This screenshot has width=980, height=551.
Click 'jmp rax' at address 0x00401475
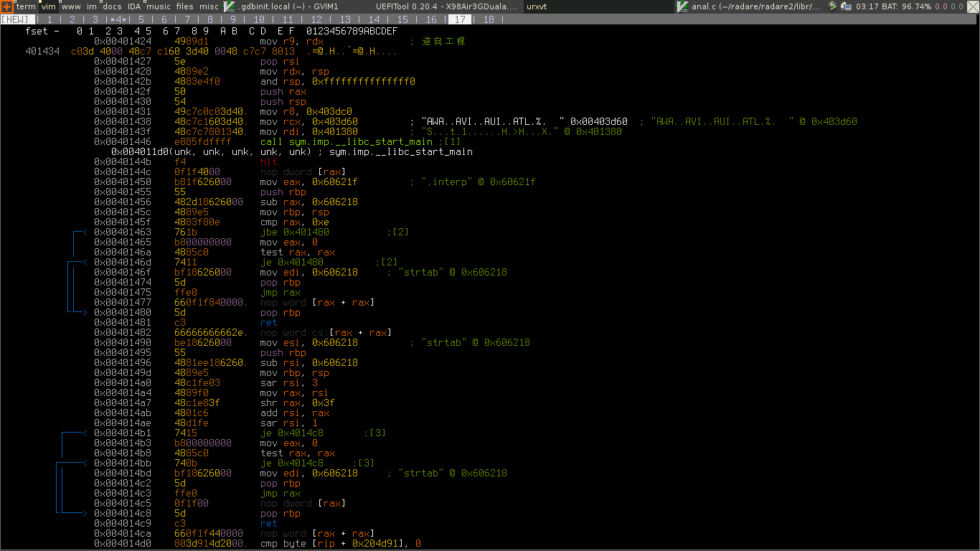point(281,293)
